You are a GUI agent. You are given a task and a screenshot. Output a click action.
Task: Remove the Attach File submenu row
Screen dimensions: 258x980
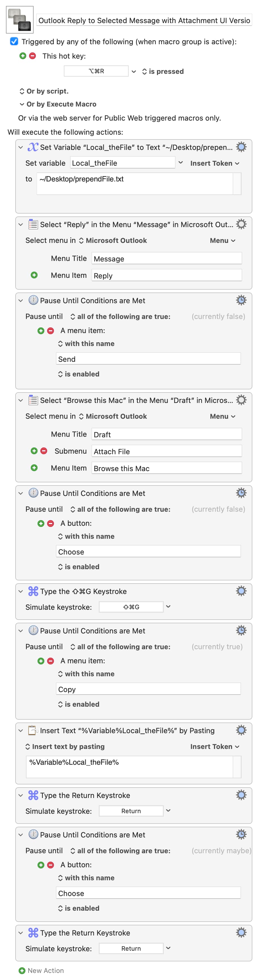point(44,451)
